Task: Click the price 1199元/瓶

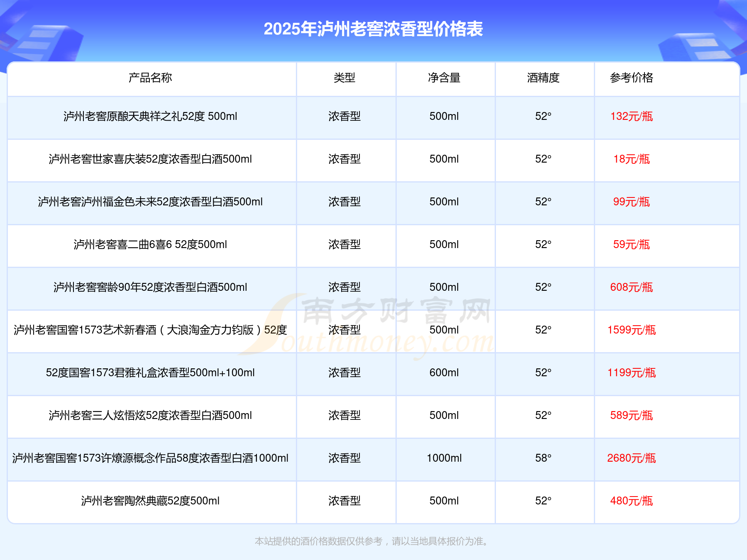Action: click(632, 373)
